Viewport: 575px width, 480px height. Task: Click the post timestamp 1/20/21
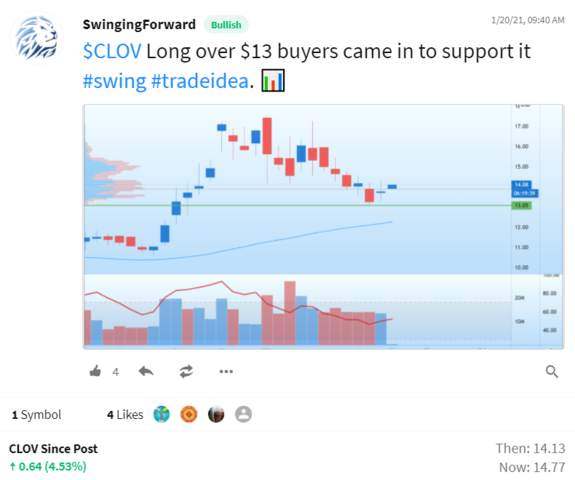(528, 20)
